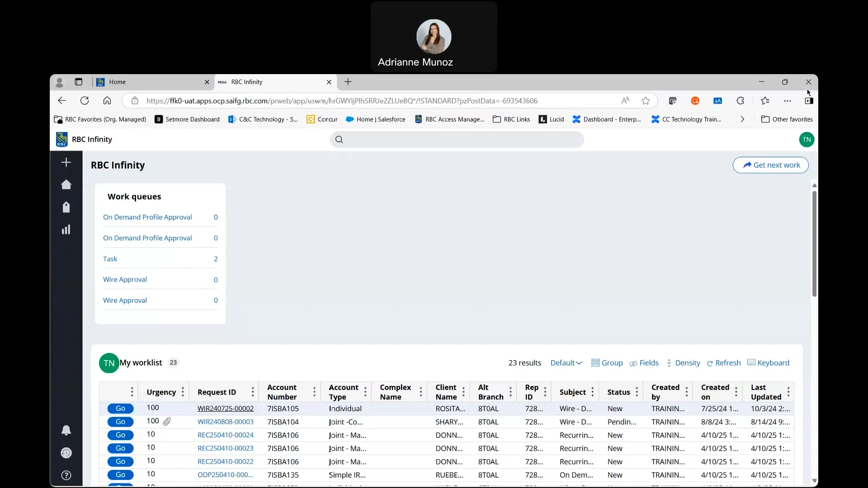The image size is (868, 488).
Task: Click Go for request WIR240808-00003
Action: point(120,422)
